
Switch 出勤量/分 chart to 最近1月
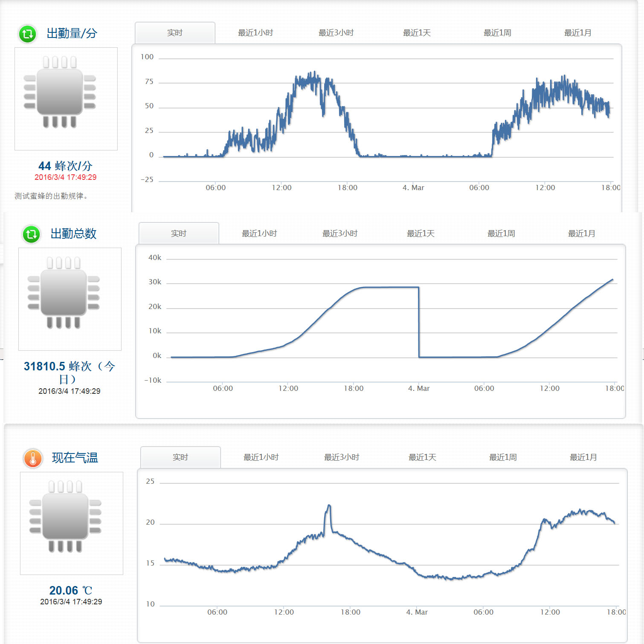pos(578,33)
